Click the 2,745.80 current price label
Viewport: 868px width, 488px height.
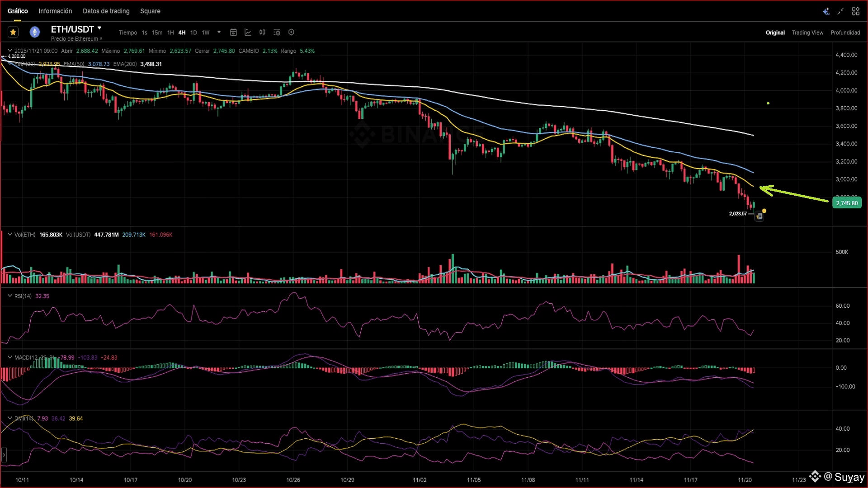[x=846, y=203]
